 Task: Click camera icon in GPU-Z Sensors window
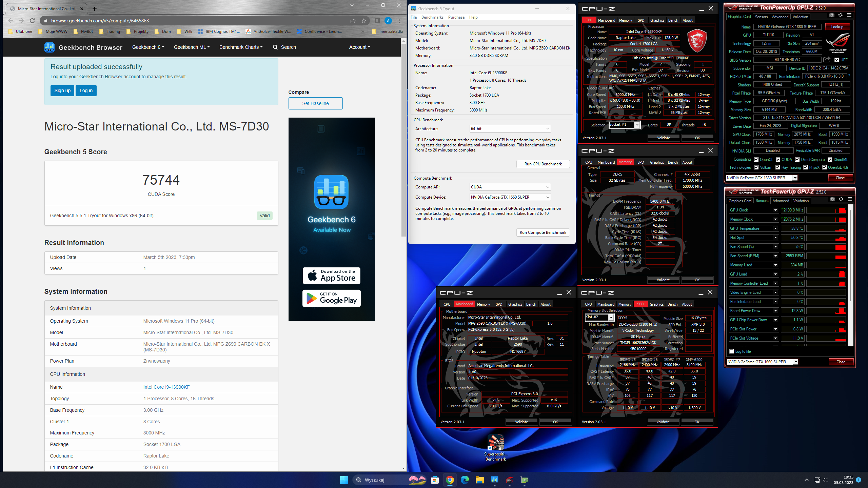[x=832, y=199]
